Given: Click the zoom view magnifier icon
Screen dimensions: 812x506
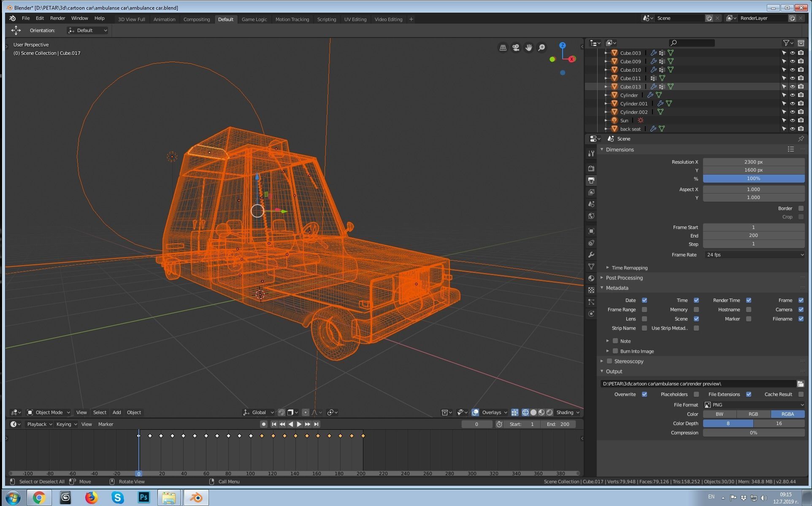Looking at the screenshot, I should pos(541,48).
